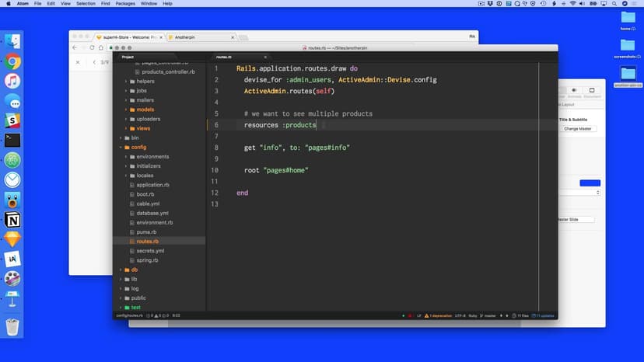
Task: Open Terminal from the dock
Action: coord(12,141)
